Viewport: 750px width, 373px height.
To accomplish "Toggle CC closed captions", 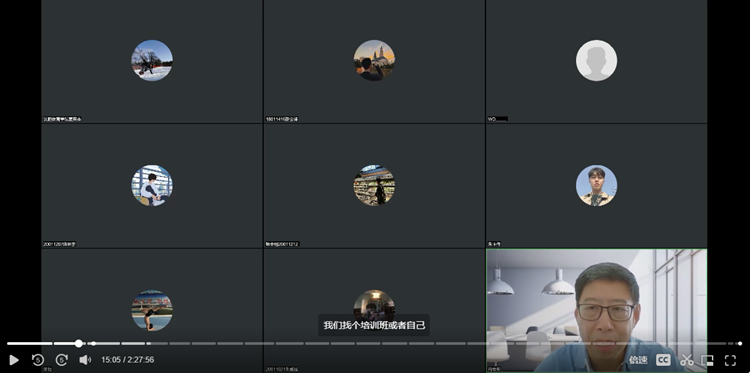I will point(663,360).
